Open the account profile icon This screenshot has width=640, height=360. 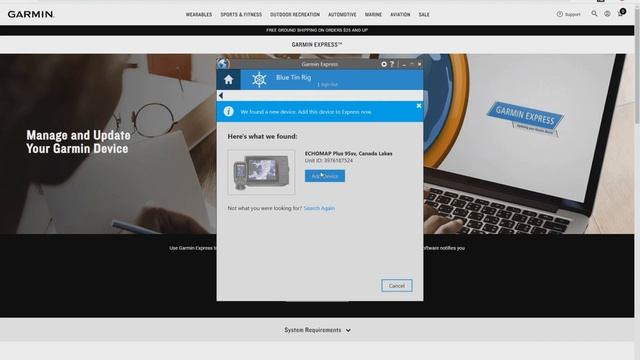click(x=607, y=13)
